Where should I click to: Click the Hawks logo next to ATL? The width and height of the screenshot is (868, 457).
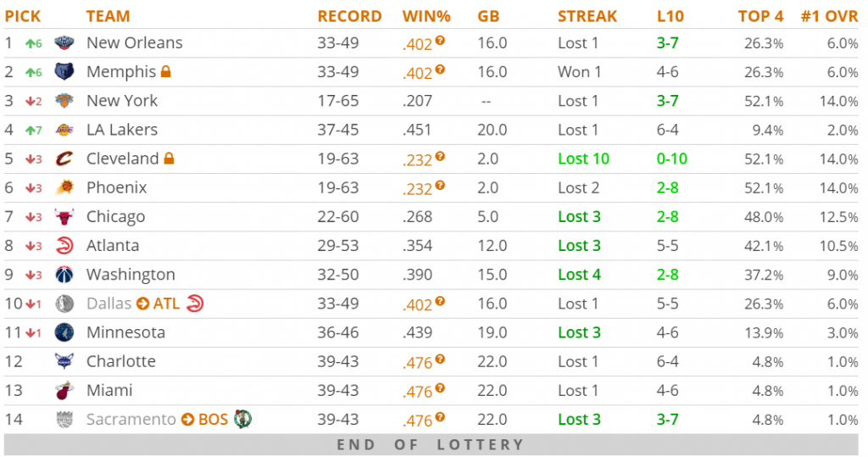[x=194, y=304]
